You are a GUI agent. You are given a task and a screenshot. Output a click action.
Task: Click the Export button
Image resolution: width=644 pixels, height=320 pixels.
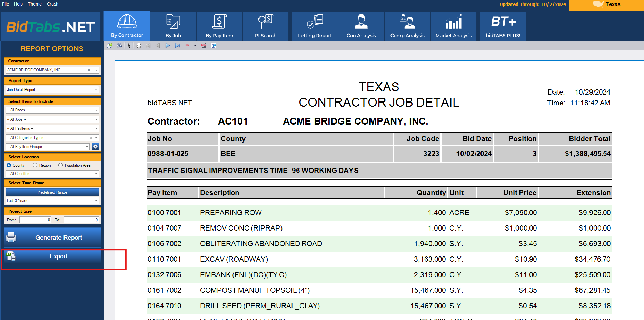point(52,256)
